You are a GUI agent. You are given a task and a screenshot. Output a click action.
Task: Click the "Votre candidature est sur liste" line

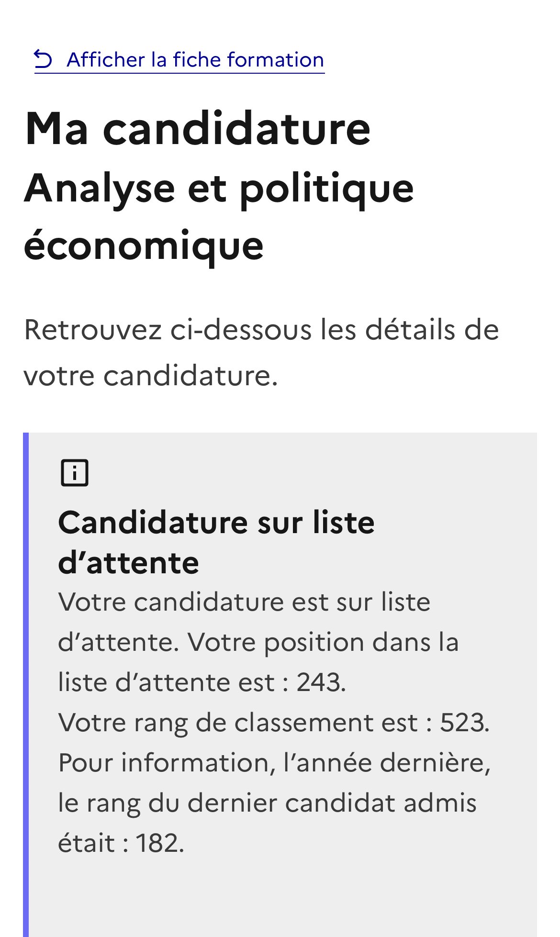(244, 602)
